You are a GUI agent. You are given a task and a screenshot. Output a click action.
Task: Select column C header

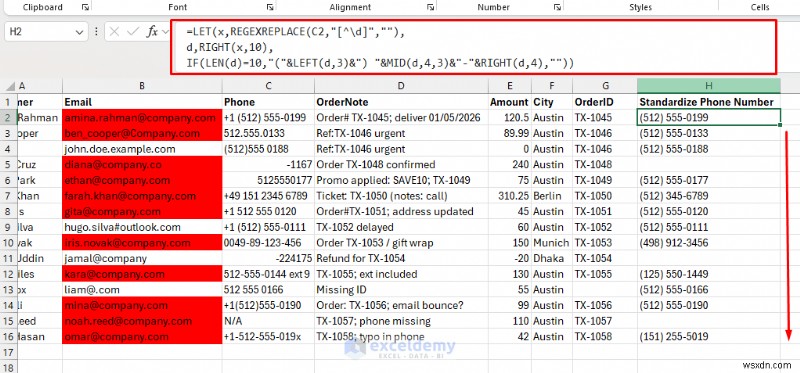point(268,86)
